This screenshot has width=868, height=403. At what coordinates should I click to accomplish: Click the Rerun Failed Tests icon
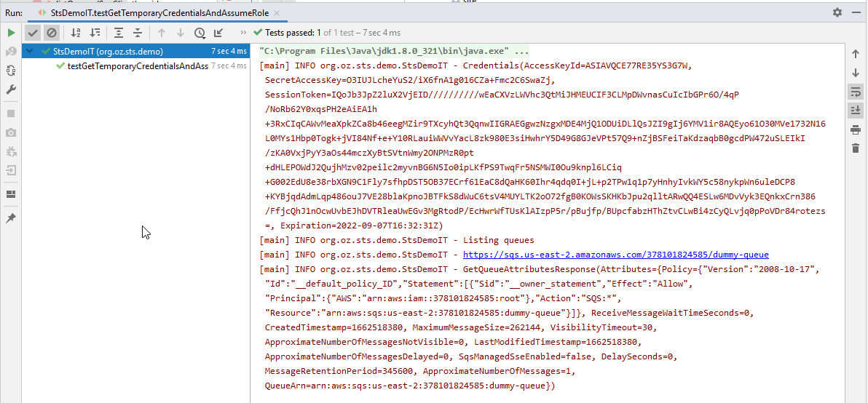(x=10, y=52)
